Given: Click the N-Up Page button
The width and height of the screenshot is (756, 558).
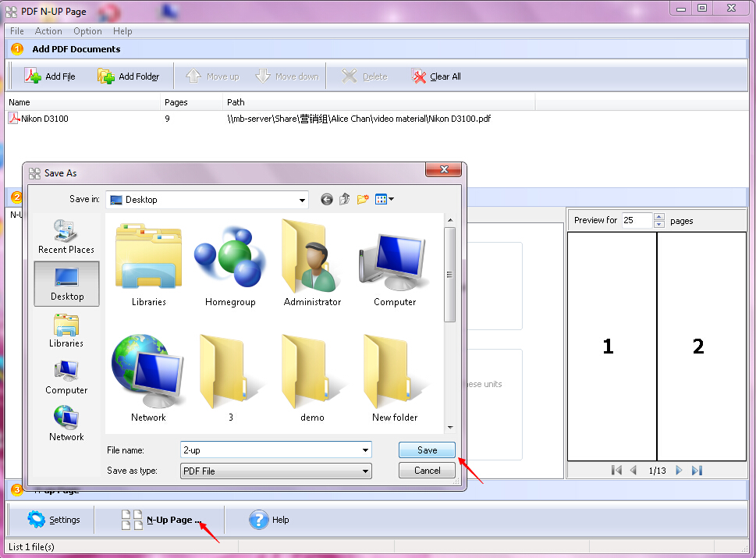Looking at the screenshot, I should tap(161, 520).
